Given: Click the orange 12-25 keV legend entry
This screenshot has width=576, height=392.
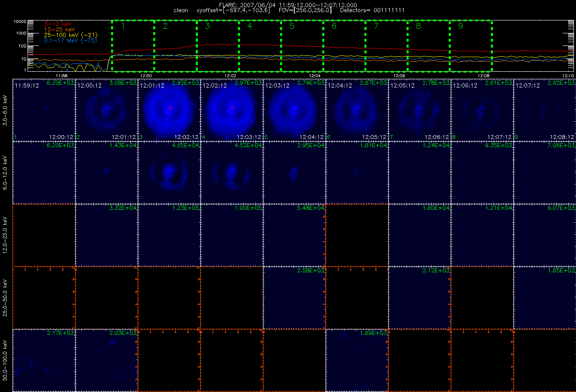Looking at the screenshot, I should pos(60,30).
